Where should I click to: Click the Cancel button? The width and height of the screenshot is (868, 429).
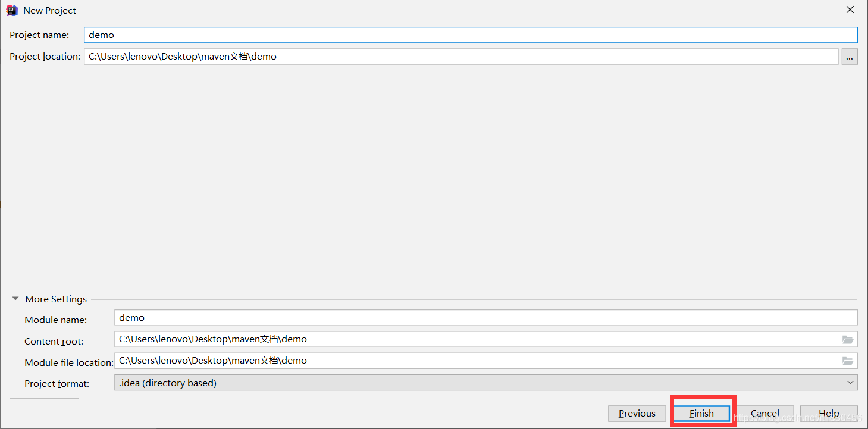[765, 413]
